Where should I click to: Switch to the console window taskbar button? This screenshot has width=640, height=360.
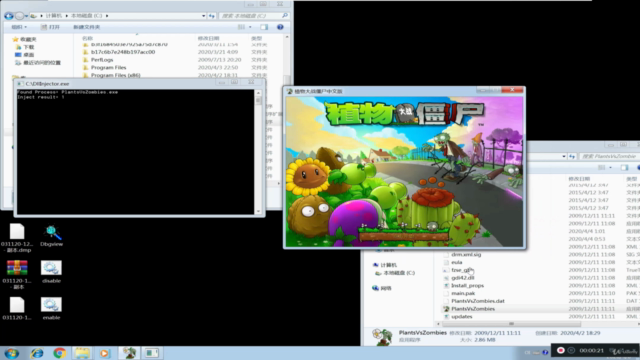tap(152, 353)
